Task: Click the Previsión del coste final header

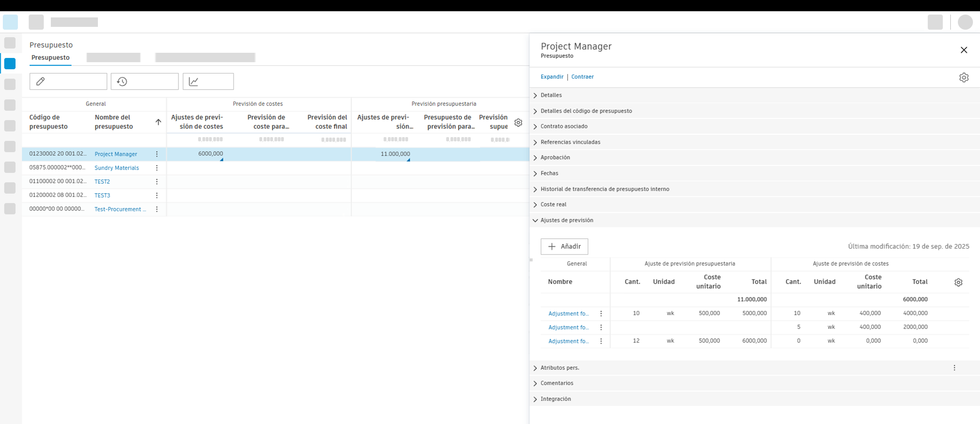Action: point(327,122)
